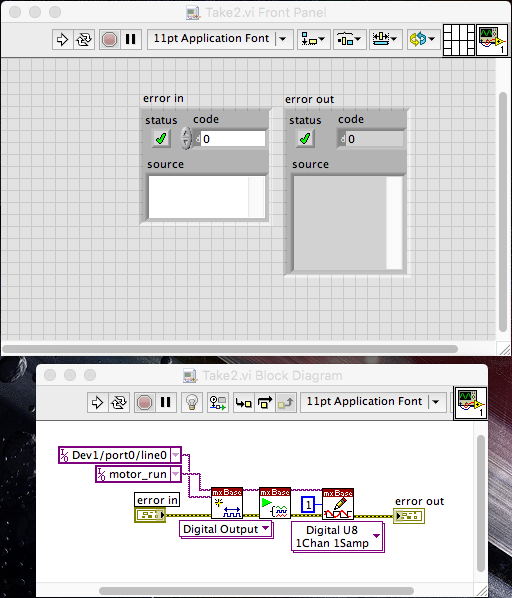Toggle the error in status checkmark

coord(161,138)
